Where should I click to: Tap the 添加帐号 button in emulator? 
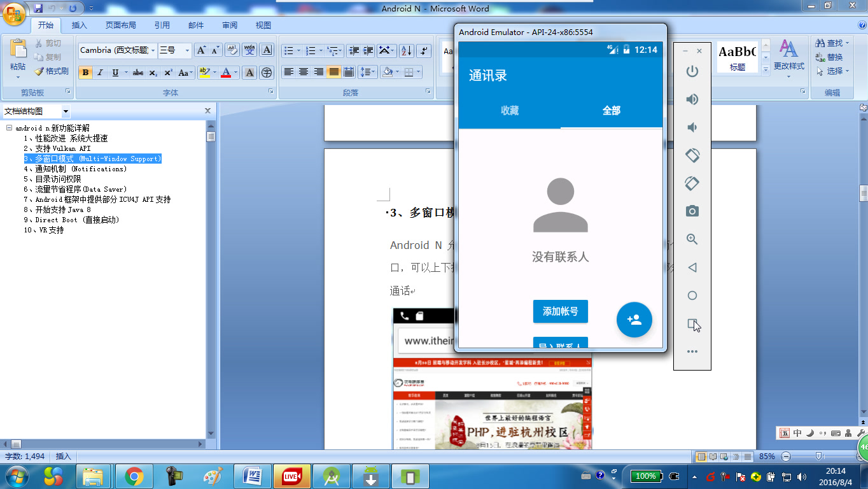click(561, 311)
